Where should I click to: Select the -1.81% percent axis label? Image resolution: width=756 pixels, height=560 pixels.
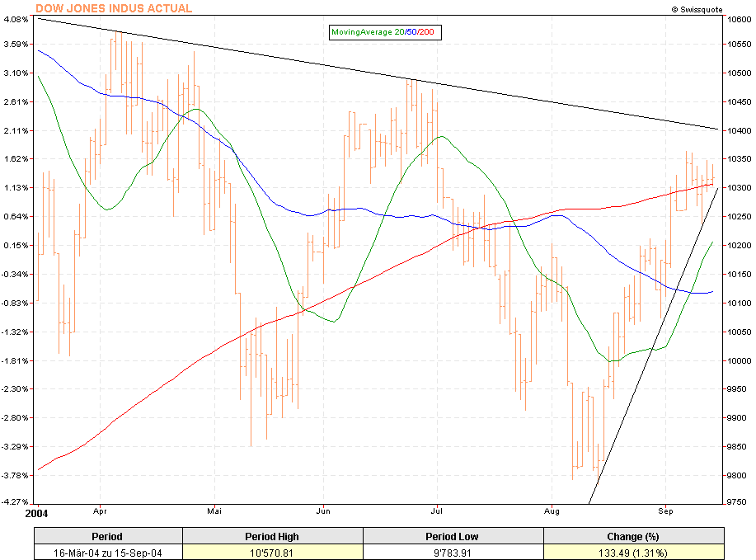[15, 360]
